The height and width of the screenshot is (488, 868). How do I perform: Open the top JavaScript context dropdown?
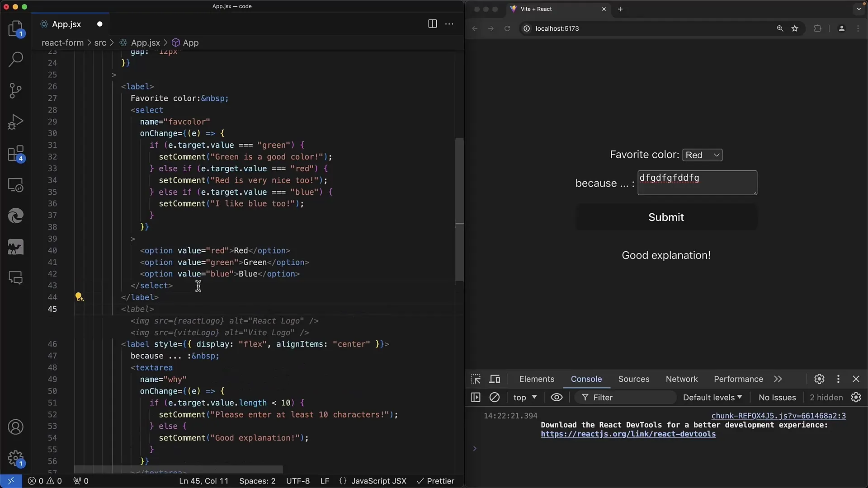point(524,397)
